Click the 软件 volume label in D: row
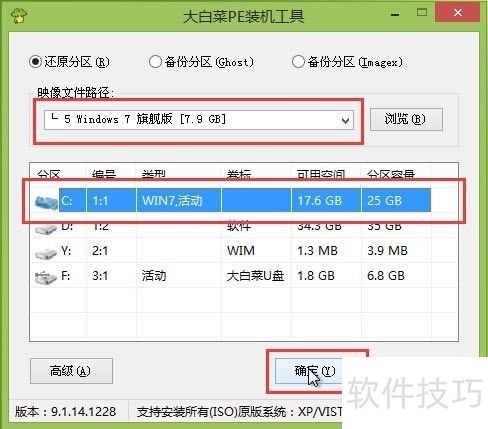The image size is (488, 429). 239,227
